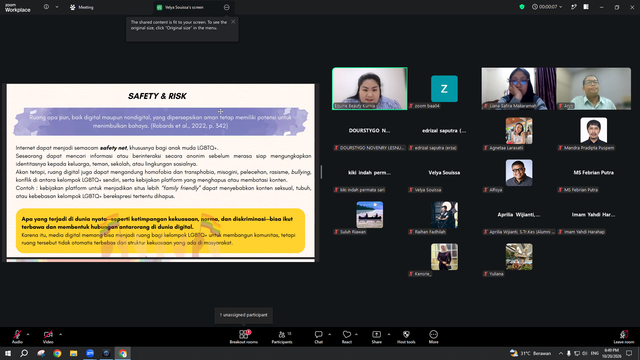Expand the meeting timer dropdown
Screen dimensions: 640x360
(x=561, y=7)
